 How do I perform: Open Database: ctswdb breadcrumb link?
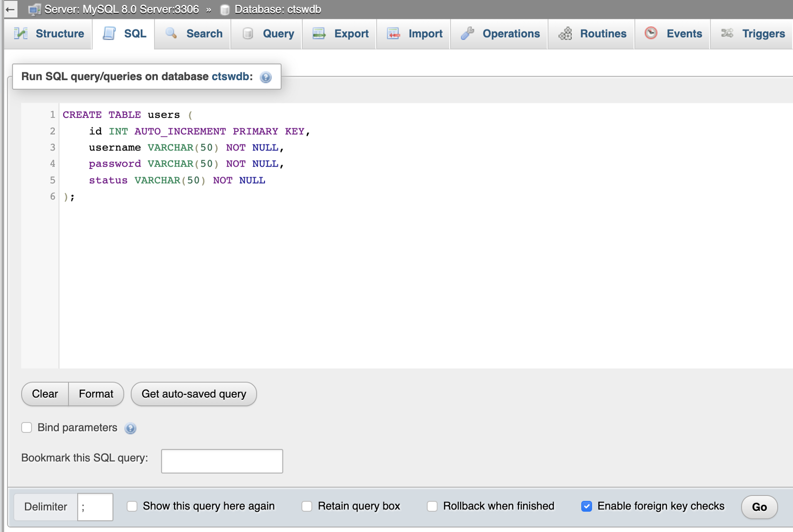pos(278,9)
